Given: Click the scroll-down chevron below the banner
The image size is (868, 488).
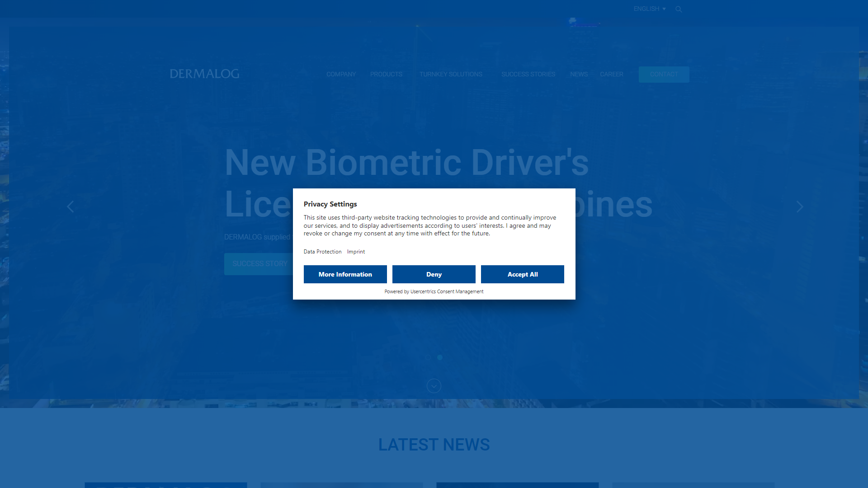Looking at the screenshot, I should (x=434, y=385).
